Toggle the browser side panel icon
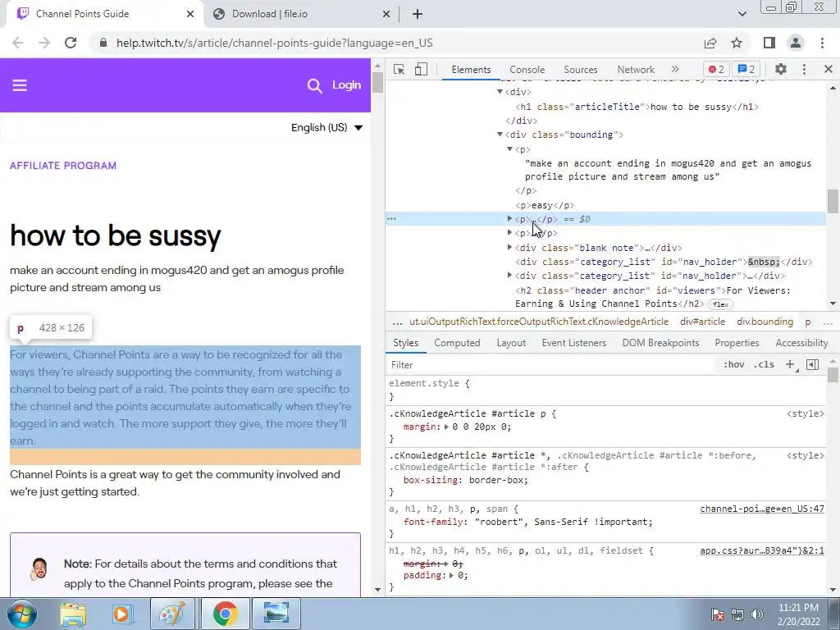Screen dimensions: 840x630 click(x=769, y=43)
